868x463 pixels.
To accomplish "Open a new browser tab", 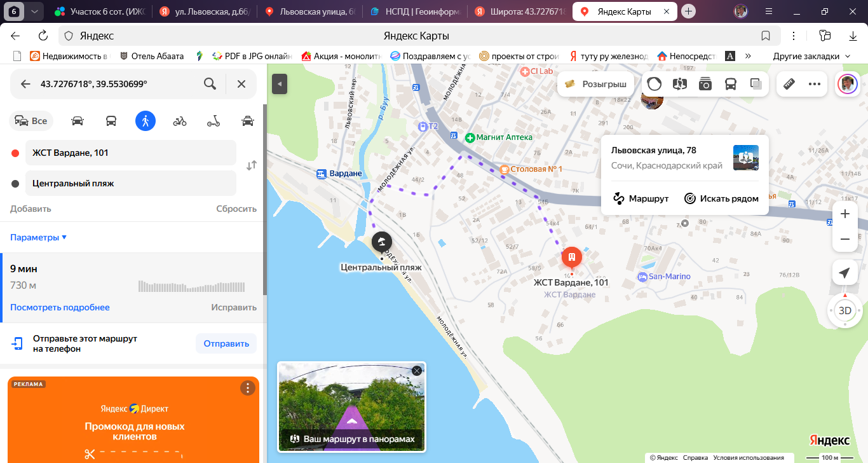I will pyautogui.click(x=689, y=11).
